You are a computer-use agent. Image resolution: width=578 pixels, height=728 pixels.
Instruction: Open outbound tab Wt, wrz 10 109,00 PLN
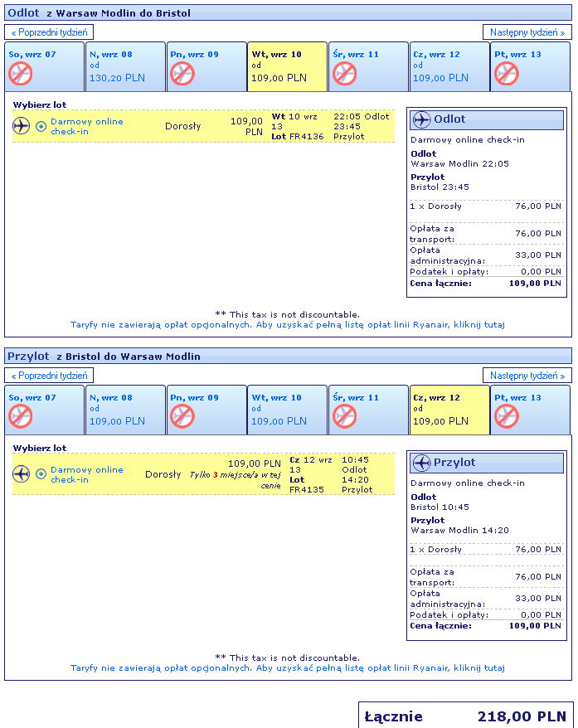click(288, 66)
